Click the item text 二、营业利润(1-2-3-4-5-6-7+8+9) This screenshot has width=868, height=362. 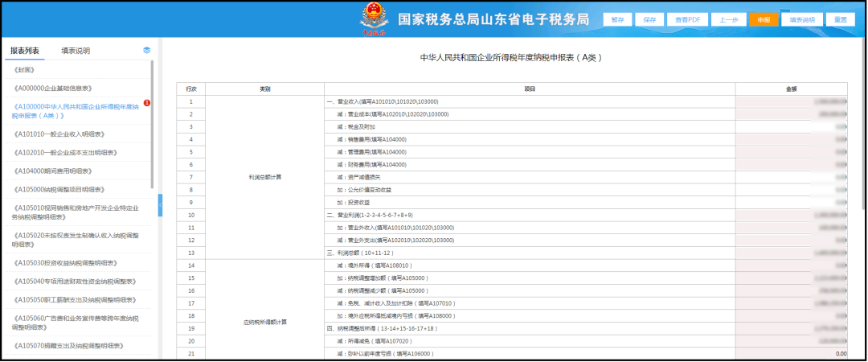(x=369, y=215)
